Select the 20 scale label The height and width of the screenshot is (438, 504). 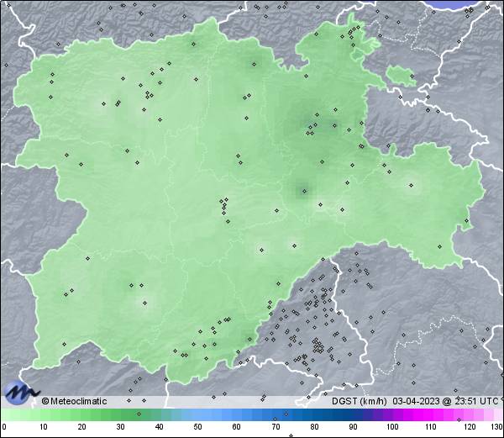coord(82,427)
